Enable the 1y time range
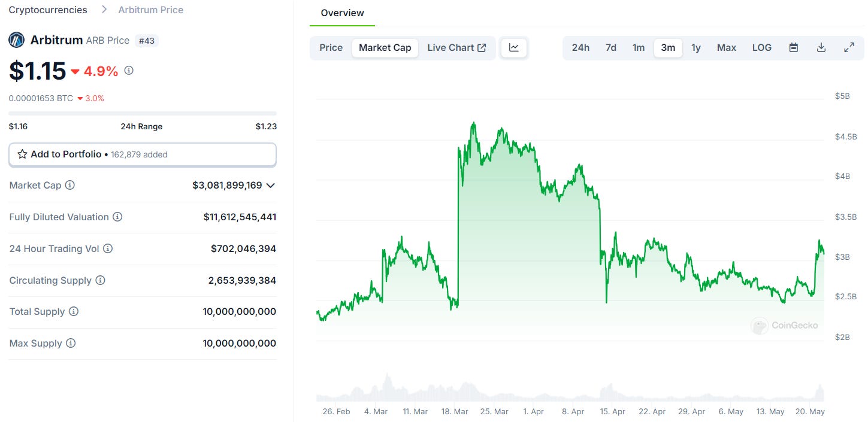This screenshot has width=868, height=422. point(696,47)
